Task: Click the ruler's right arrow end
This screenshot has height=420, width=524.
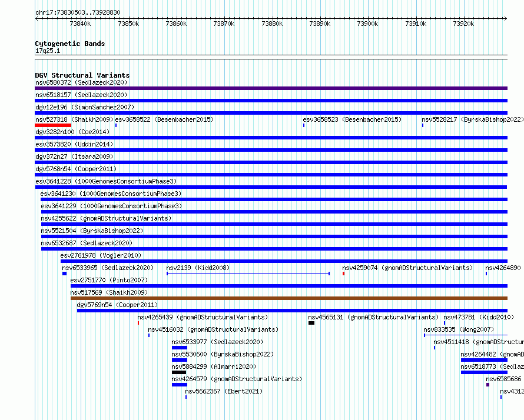Action: pos(506,18)
